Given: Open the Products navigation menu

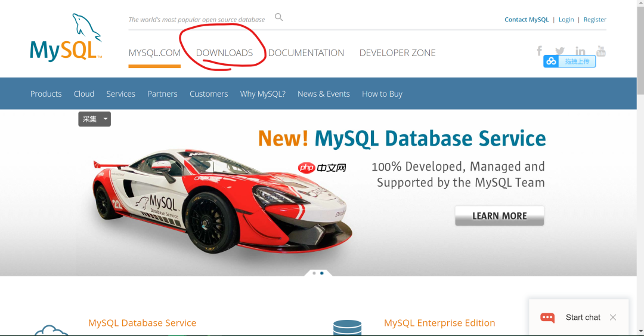Looking at the screenshot, I should [x=46, y=94].
